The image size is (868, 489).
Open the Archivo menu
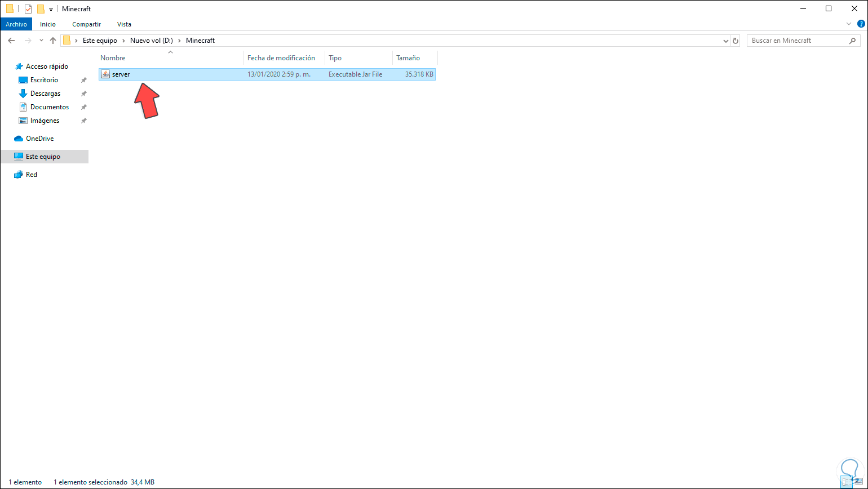(x=16, y=24)
